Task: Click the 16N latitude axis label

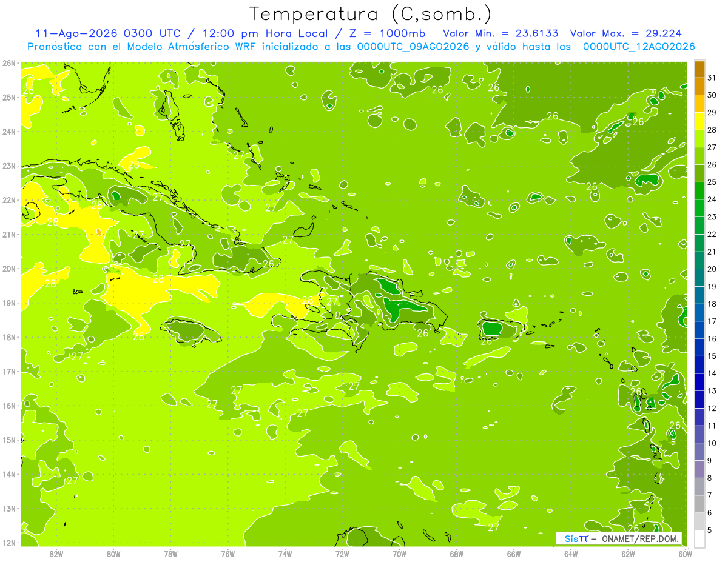Action: (x=9, y=406)
